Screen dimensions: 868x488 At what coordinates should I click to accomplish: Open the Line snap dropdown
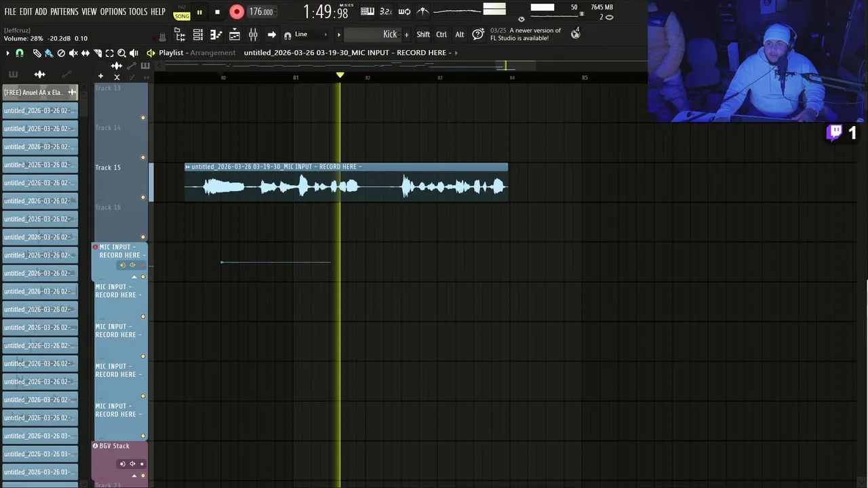[311, 35]
